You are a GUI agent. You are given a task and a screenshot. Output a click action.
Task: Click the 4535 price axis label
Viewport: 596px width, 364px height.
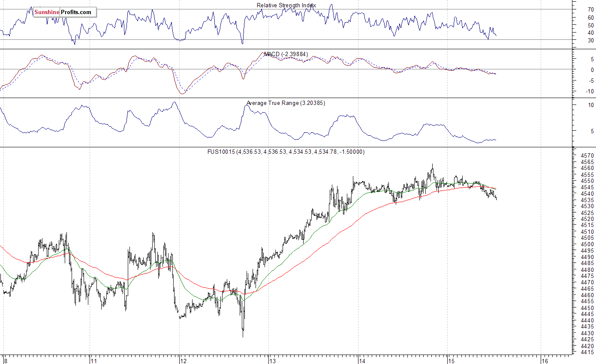(587, 200)
